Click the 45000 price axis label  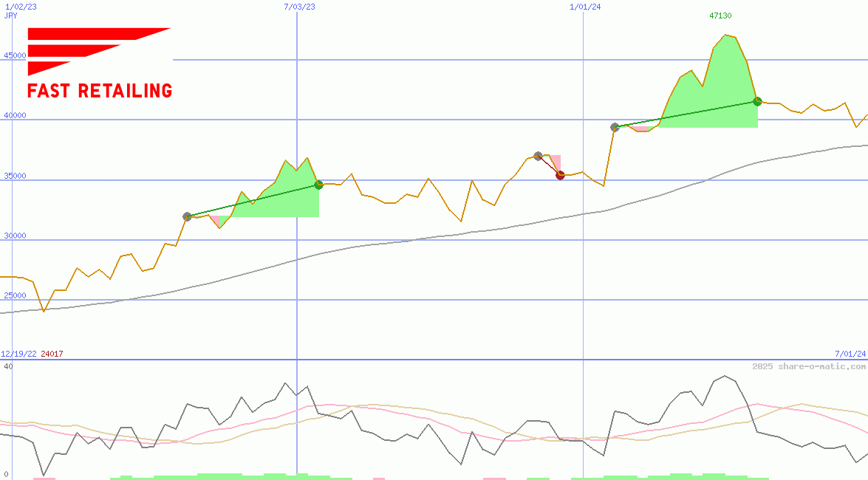point(15,55)
